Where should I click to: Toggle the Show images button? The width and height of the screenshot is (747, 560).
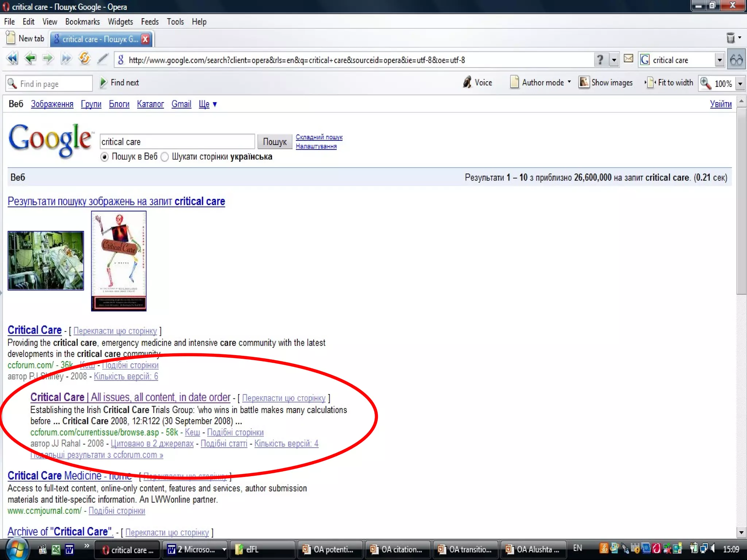605,83
